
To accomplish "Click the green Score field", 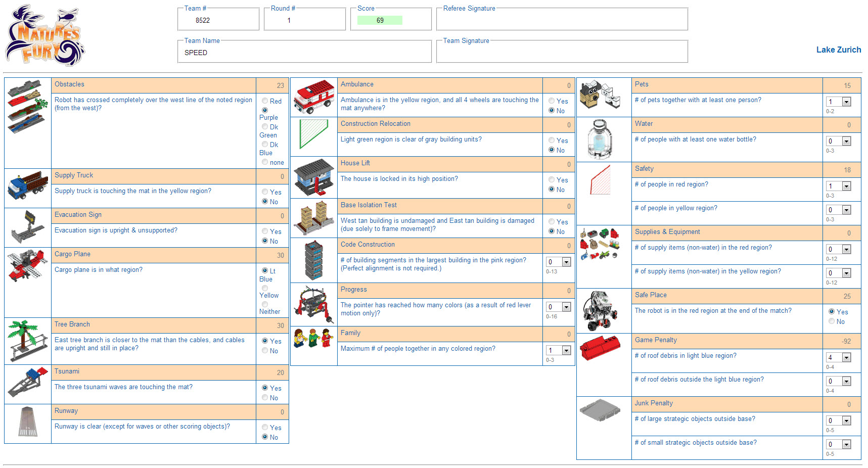I will tap(380, 20).
